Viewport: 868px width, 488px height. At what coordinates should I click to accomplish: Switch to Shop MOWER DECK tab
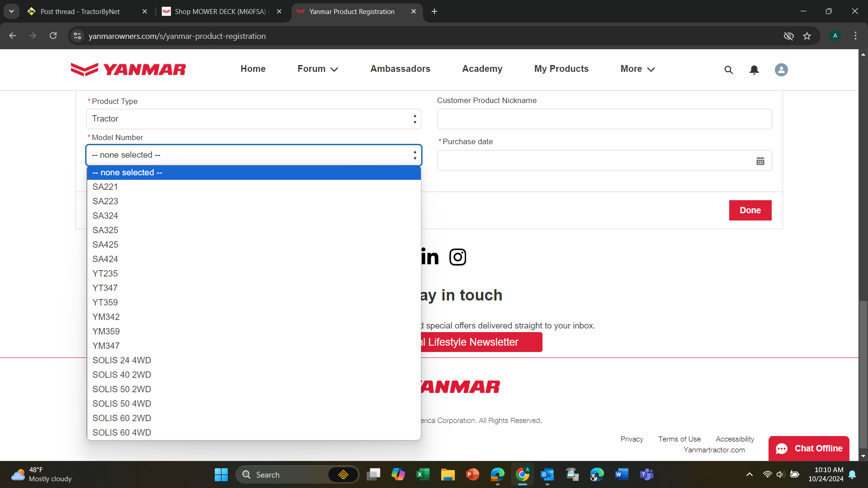(x=222, y=11)
